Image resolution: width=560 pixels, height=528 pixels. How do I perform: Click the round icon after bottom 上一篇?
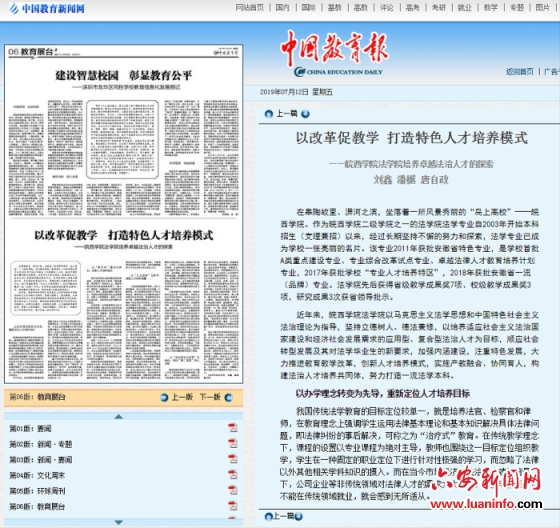click(299, 516)
